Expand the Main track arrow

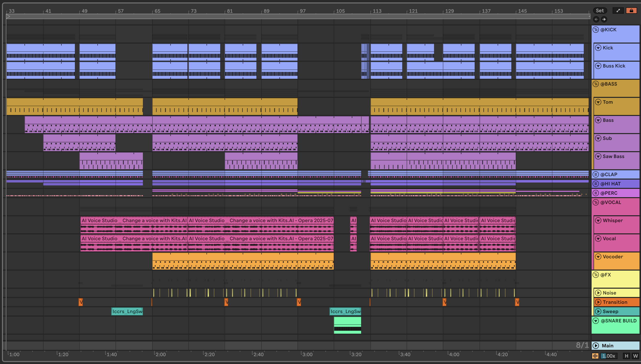[596, 346]
